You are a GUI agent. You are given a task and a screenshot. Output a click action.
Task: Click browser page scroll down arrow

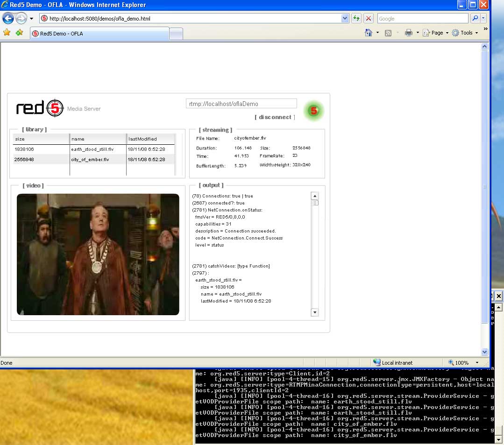pyautogui.click(x=485, y=352)
